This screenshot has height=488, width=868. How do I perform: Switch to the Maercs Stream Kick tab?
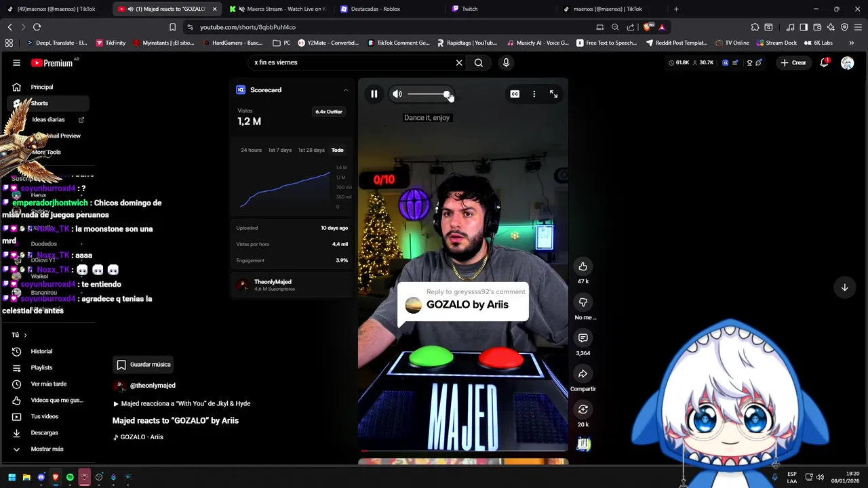pos(278,9)
